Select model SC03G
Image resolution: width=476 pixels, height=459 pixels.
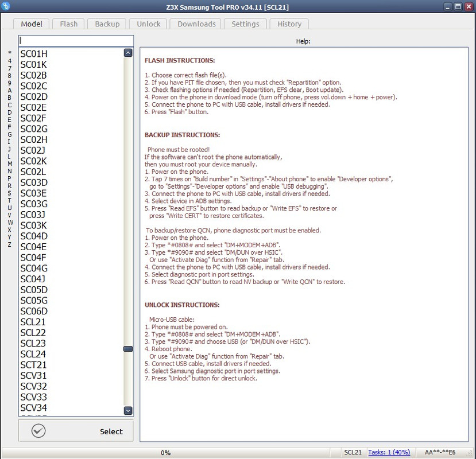click(71, 204)
